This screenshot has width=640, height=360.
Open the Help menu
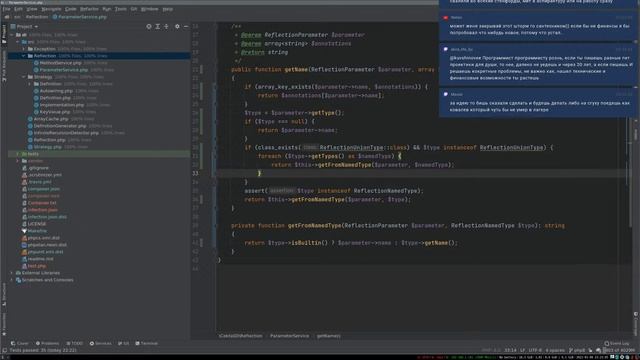click(x=167, y=9)
